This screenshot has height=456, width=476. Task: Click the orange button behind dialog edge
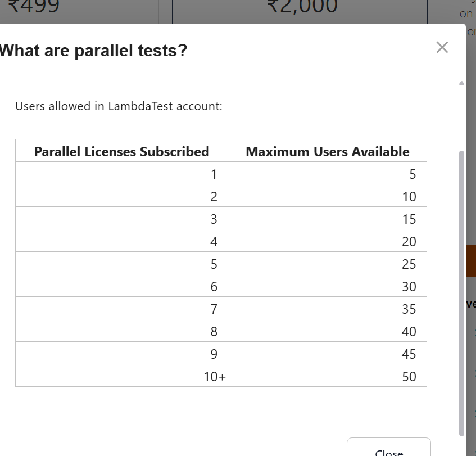pyautogui.click(x=471, y=261)
